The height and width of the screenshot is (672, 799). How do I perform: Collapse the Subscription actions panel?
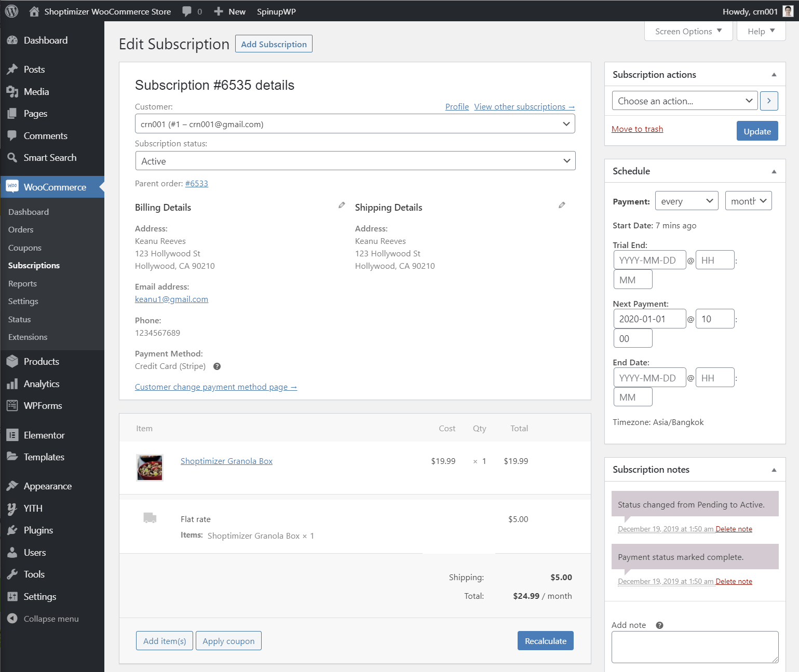[x=774, y=75]
